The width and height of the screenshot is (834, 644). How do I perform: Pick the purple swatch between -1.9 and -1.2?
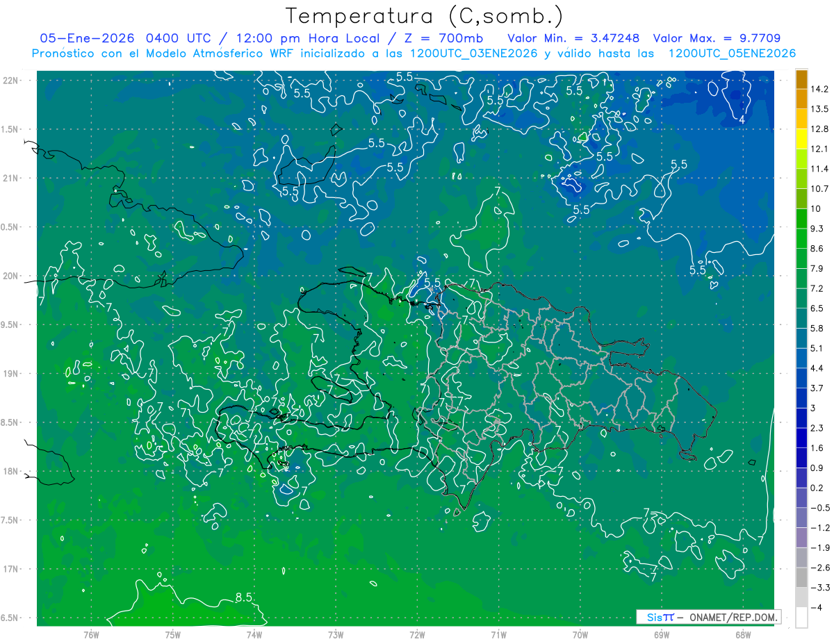pos(801,537)
